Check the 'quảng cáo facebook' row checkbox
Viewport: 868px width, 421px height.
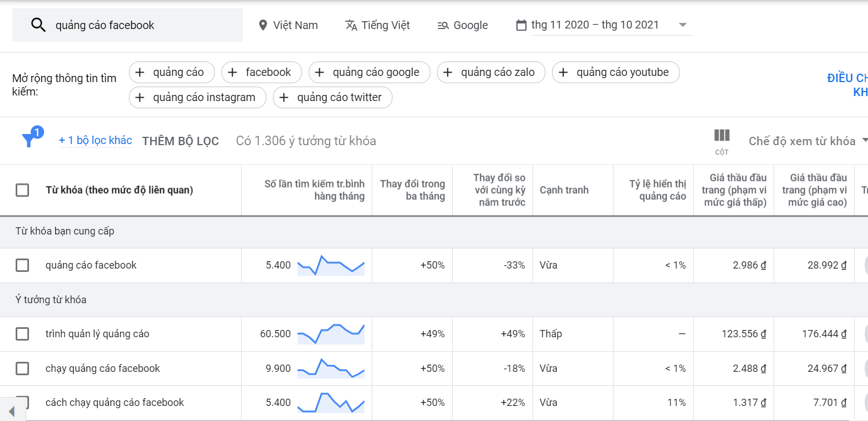[x=22, y=265]
